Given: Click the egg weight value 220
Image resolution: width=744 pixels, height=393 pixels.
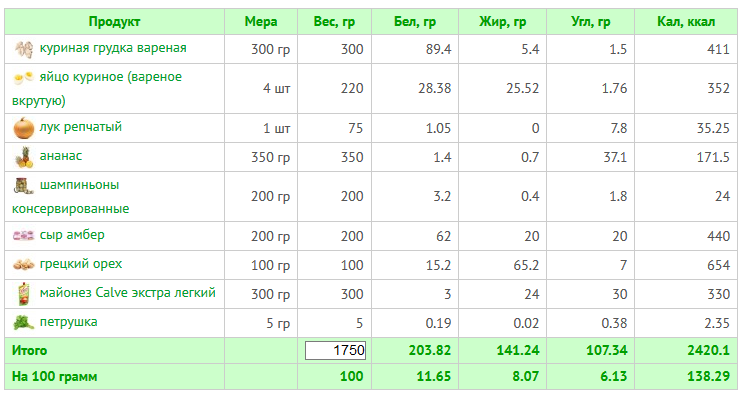Looking at the screenshot, I should point(352,89).
